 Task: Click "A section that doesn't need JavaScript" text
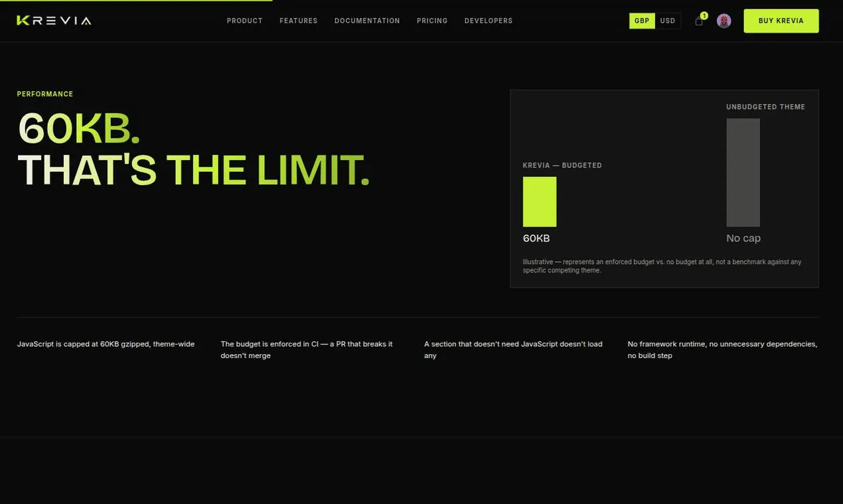pos(513,349)
